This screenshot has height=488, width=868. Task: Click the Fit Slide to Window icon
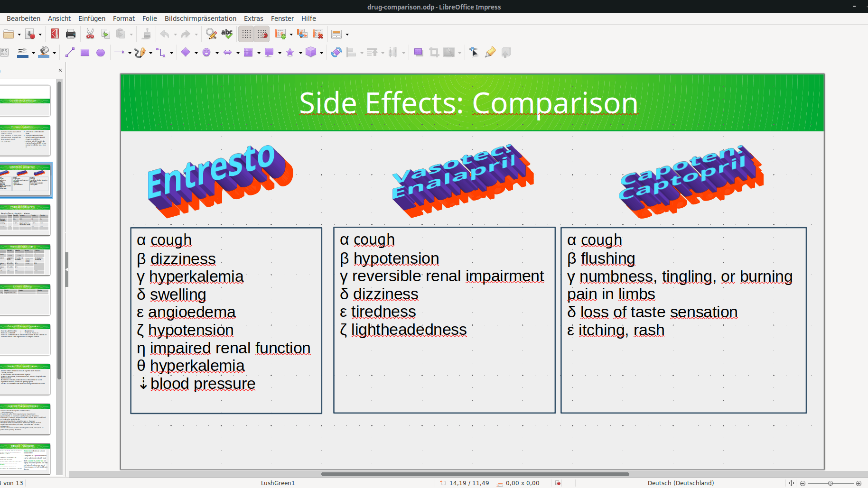click(x=791, y=483)
